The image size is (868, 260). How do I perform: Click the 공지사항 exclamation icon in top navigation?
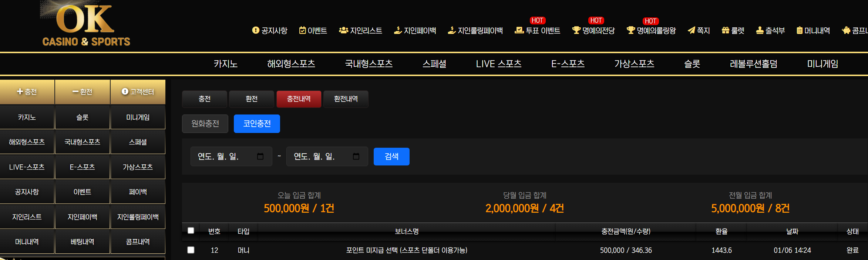[x=255, y=30]
